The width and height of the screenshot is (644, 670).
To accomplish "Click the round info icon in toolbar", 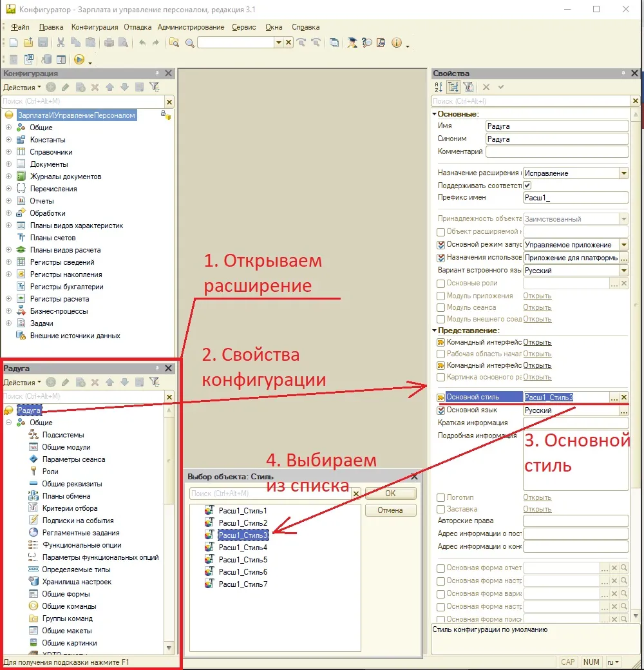I will coord(396,43).
